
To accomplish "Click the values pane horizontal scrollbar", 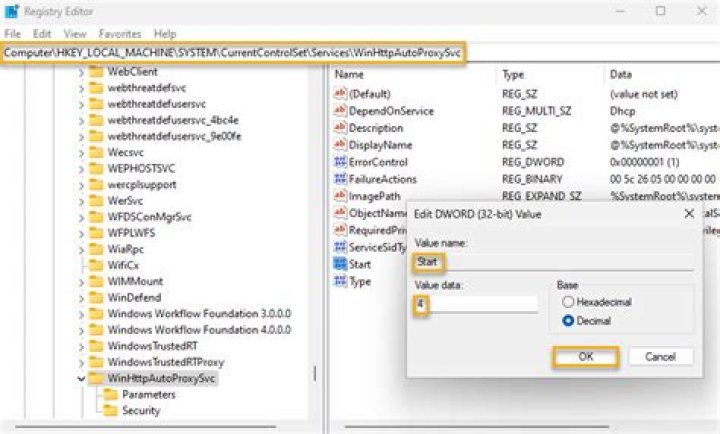I will [476, 427].
